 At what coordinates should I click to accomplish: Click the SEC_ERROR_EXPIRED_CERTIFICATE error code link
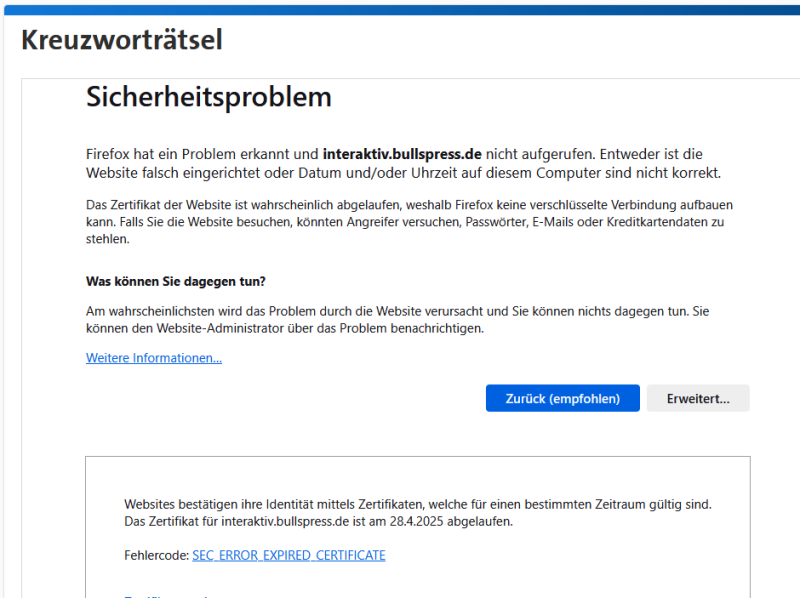click(x=288, y=555)
